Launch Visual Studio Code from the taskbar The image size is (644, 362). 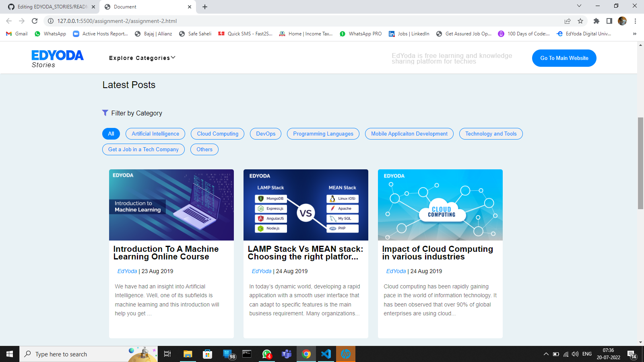[326, 354]
